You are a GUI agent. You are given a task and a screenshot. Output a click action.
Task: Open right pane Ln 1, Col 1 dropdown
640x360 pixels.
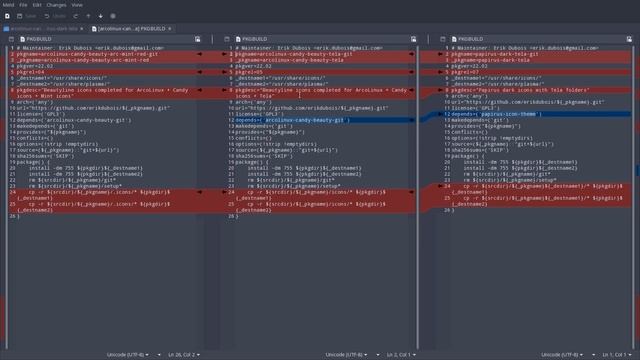(x=617, y=355)
